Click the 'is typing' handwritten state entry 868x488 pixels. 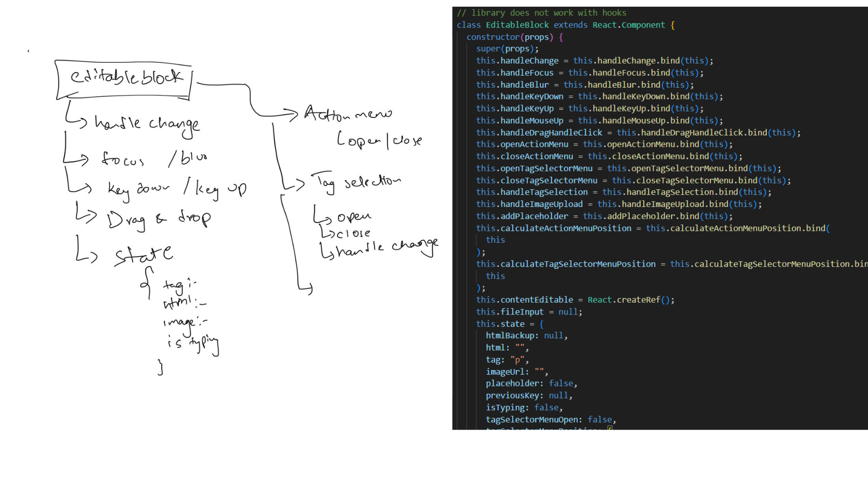(x=193, y=344)
